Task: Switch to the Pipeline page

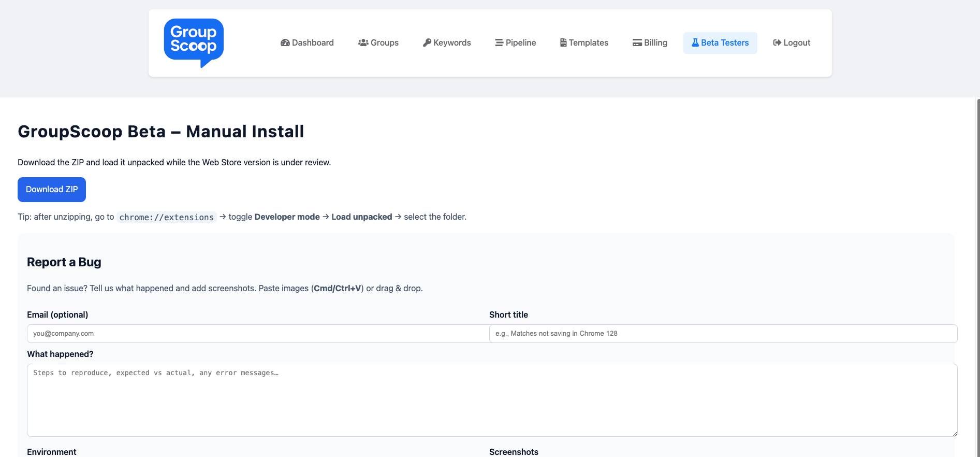Action: pos(515,43)
